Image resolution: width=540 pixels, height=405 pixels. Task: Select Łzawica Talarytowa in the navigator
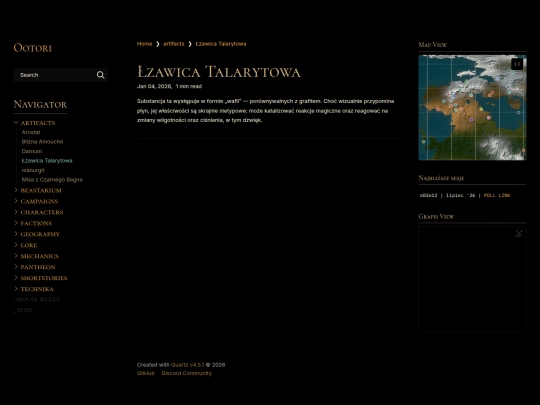point(47,160)
